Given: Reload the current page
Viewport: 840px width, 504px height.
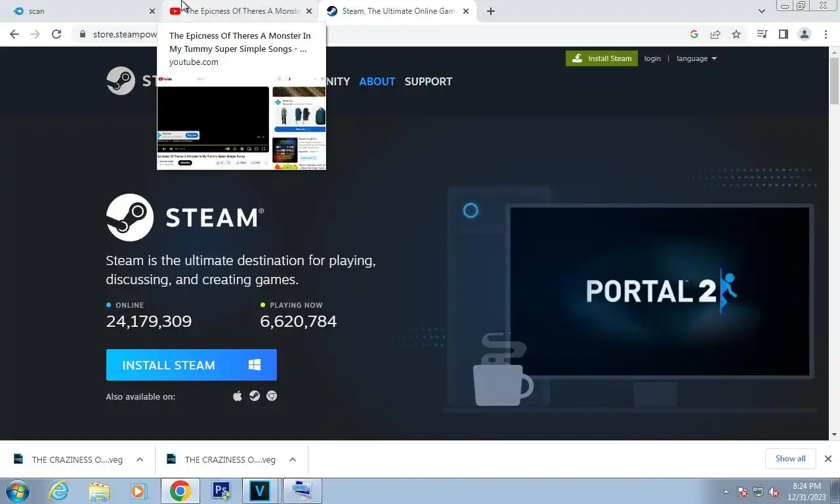Looking at the screenshot, I should tap(56, 35).
